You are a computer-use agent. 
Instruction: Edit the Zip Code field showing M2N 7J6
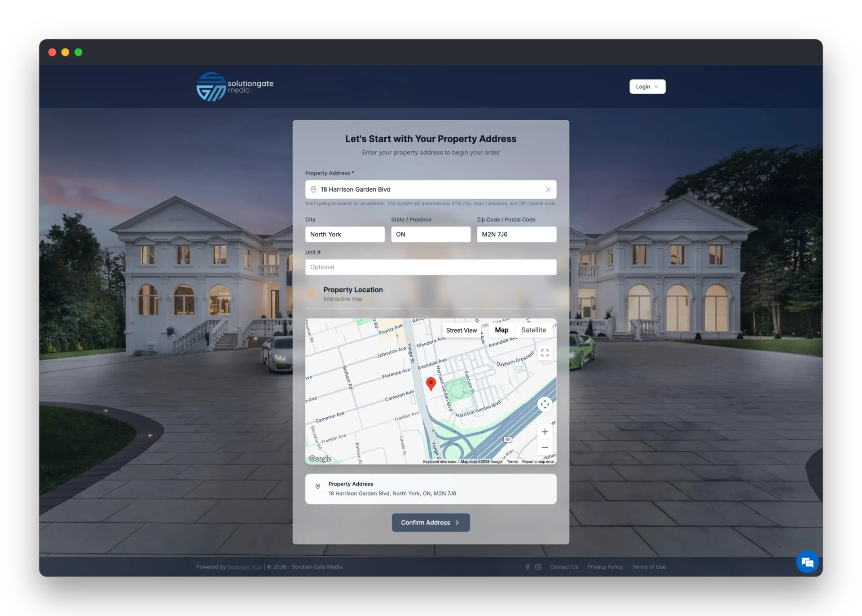pyautogui.click(x=516, y=234)
